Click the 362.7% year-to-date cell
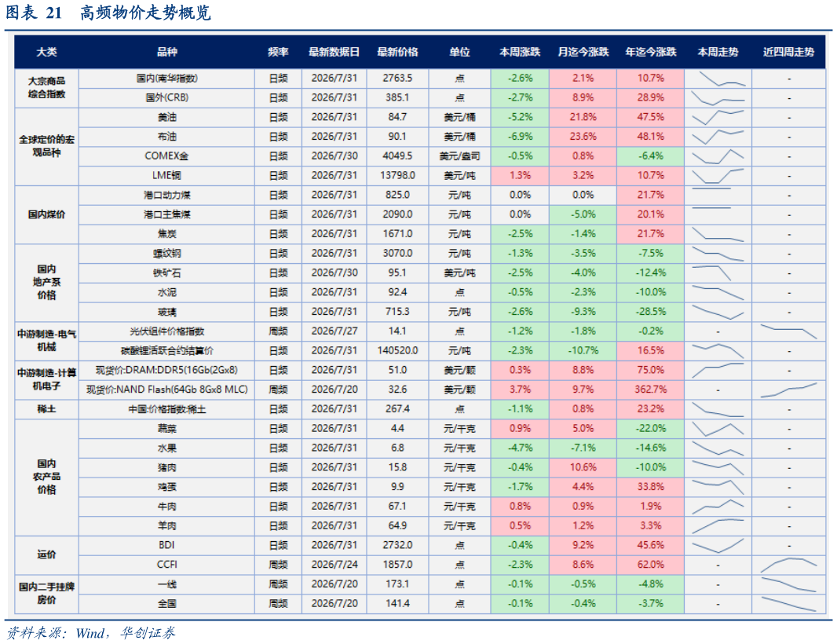Viewport: 837px width, 644px height. pyautogui.click(x=651, y=390)
